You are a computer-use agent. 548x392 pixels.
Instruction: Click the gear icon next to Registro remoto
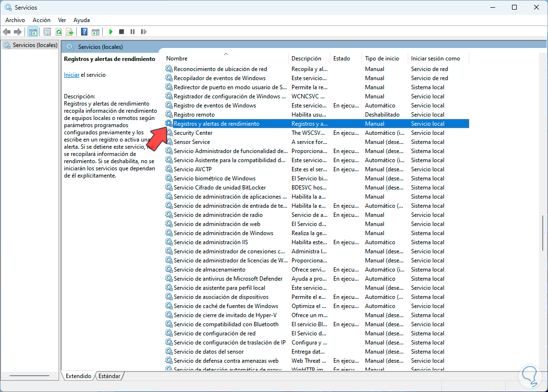click(169, 115)
